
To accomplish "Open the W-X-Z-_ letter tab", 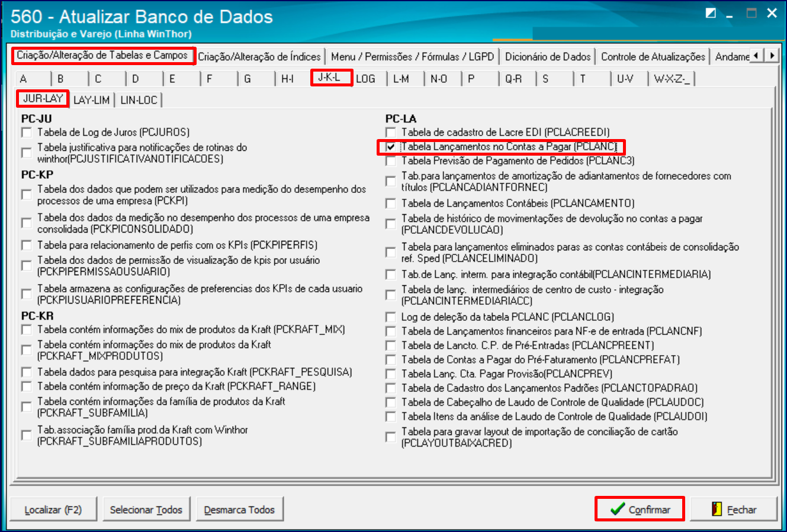I will (x=672, y=79).
